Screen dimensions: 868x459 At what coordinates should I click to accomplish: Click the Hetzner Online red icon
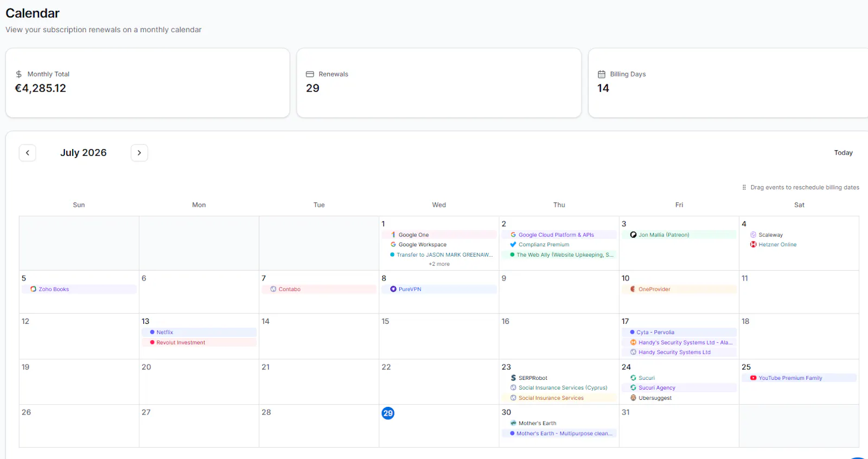point(753,245)
